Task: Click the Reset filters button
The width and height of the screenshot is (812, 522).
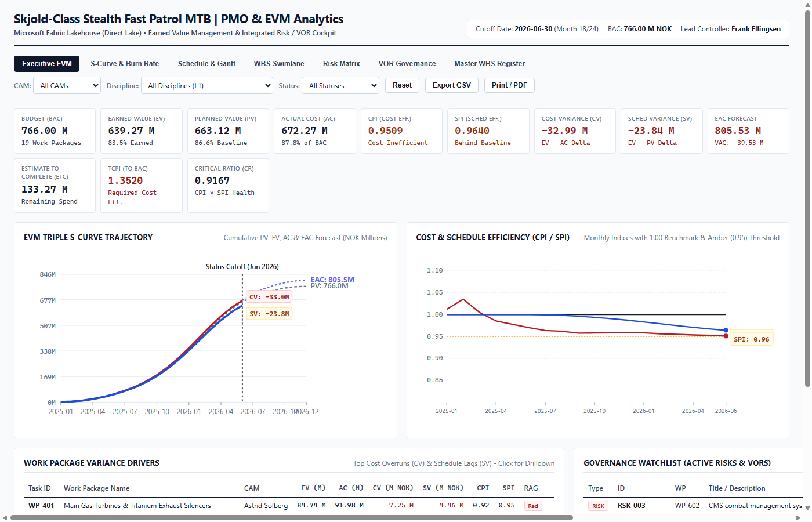Action: tap(402, 85)
